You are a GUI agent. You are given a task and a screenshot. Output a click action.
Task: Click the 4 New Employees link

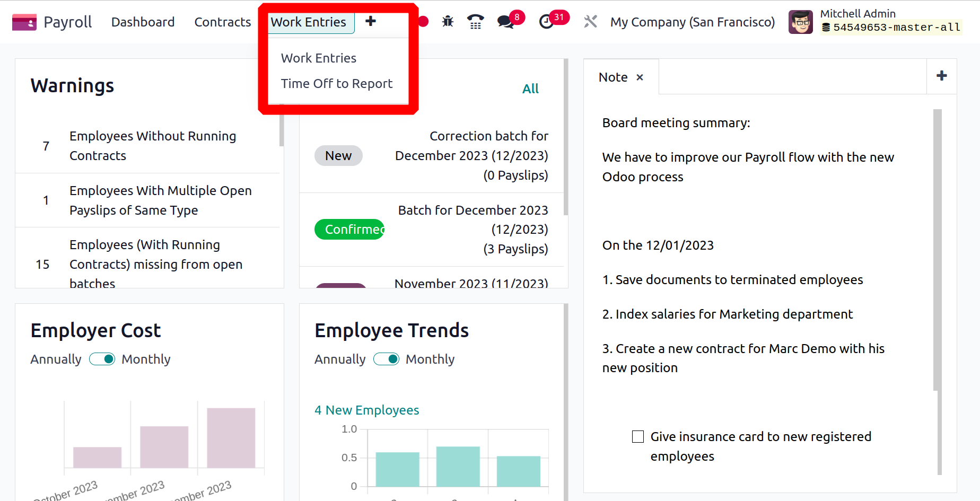click(367, 410)
